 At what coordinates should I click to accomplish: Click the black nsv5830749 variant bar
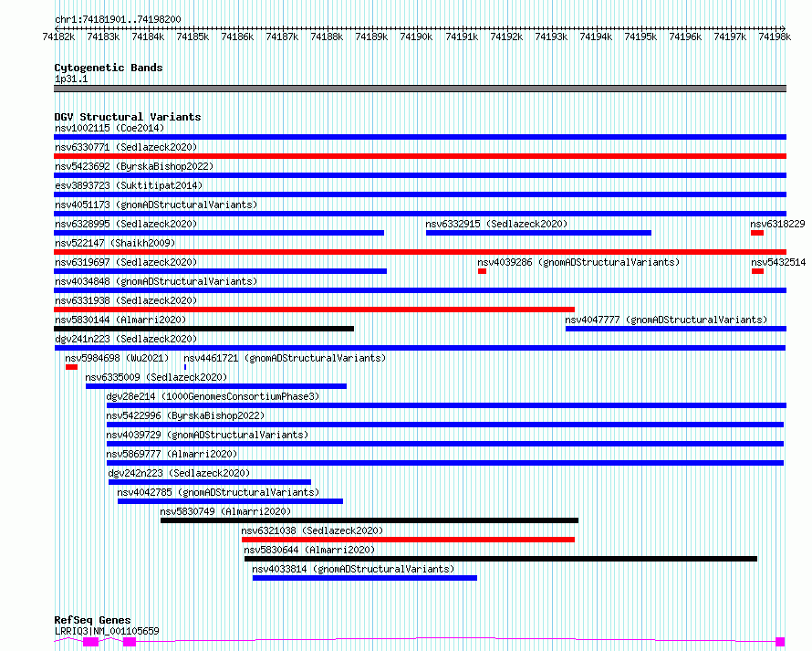(x=370, y=520)
